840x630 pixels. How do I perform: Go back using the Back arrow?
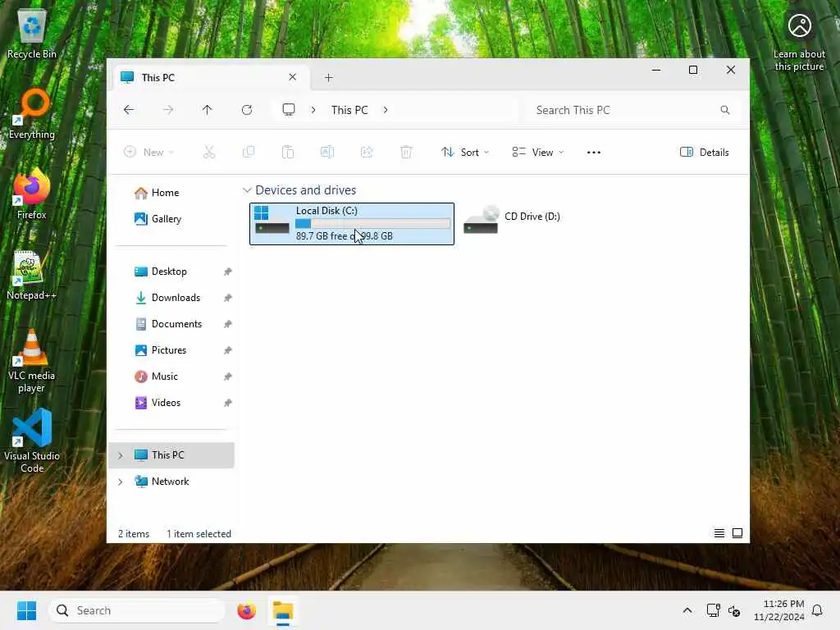(129, 110)
